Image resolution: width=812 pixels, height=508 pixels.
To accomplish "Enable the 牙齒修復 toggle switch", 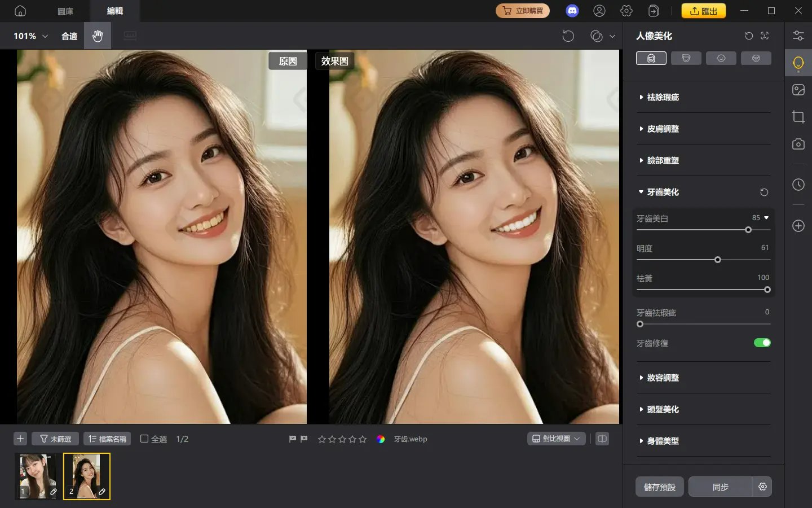I will 762,343.
